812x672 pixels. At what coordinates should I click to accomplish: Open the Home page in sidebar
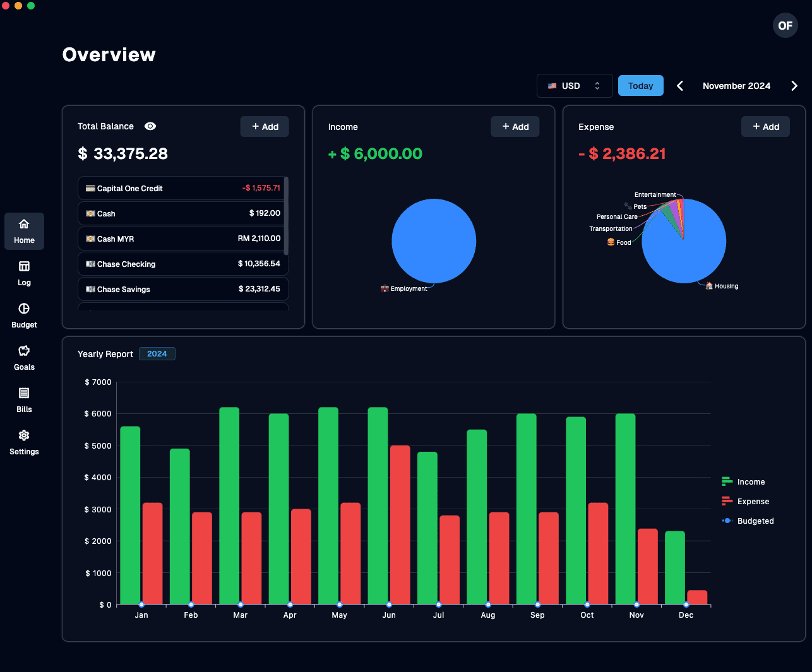point(24,231)
